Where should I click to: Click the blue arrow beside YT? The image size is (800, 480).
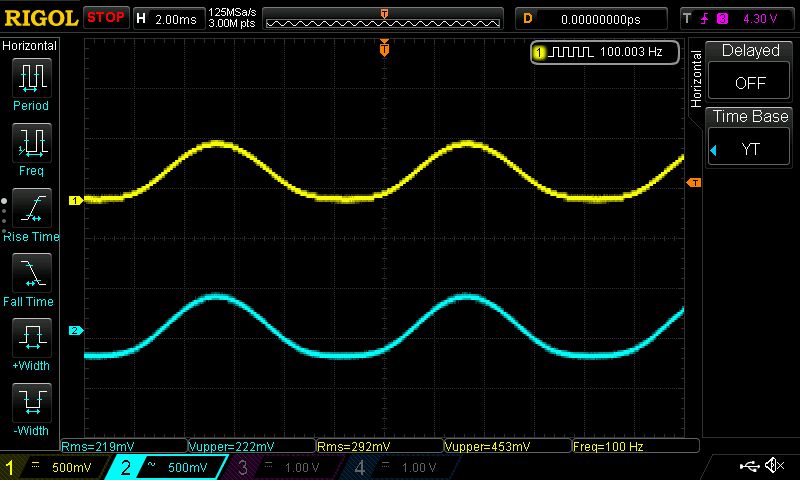coord(714,150)
